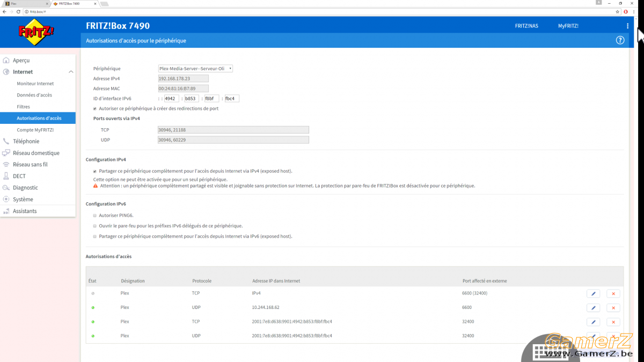Click the TCP open ports field

[x=233, y=130]
